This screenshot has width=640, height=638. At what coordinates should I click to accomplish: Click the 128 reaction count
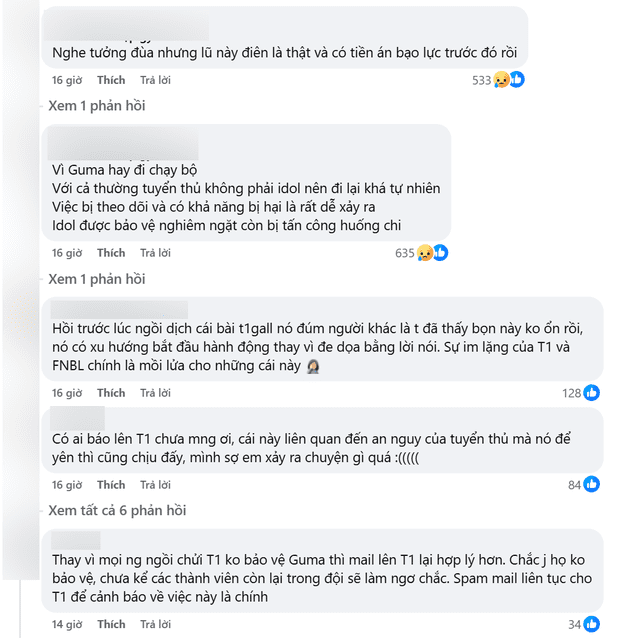click(571, 393)
